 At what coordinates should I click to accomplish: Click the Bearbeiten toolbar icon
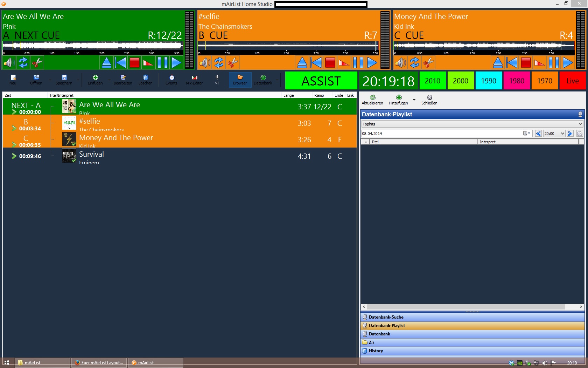[123, 80]
